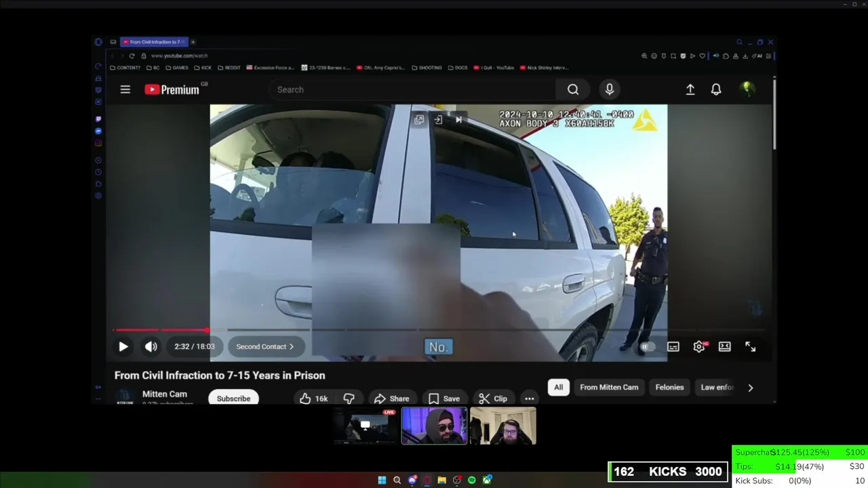
Task: Open the video settings gear
Action: click(699, 346)
